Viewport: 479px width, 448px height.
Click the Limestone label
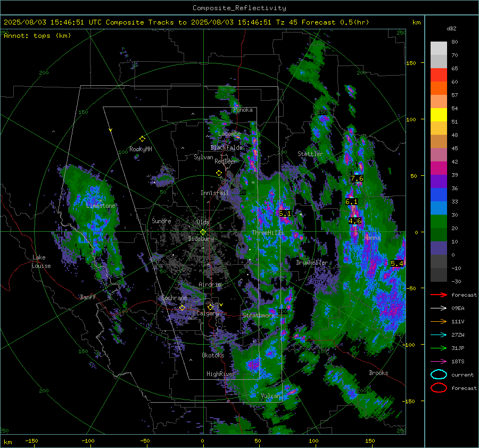coord(101,206)
